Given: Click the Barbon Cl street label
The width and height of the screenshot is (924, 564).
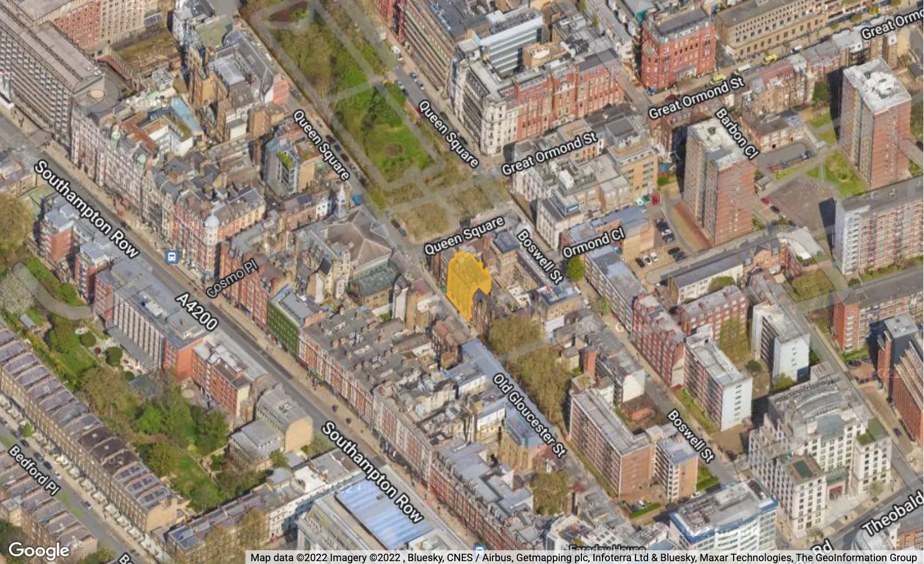Looking at the screenshot, I should (737, 133).
